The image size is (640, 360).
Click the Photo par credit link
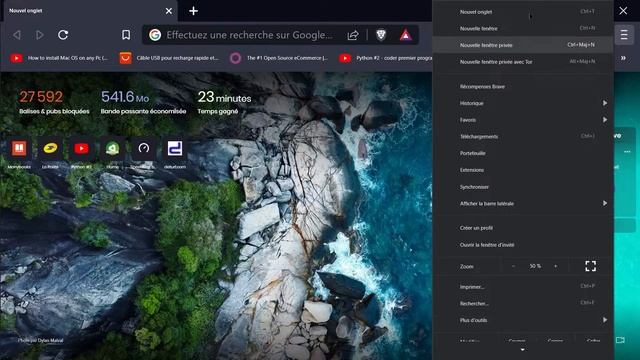coord(40,340)
